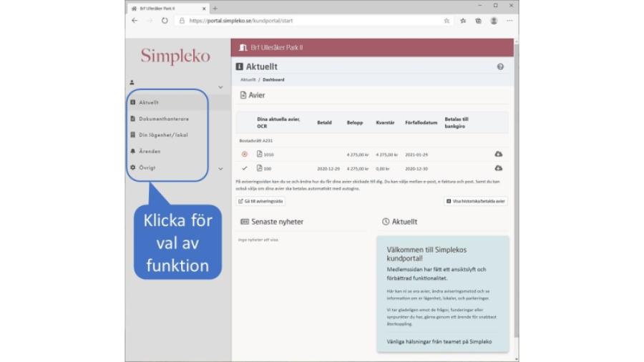Click the Aktuellt breadcrumb link
Image resolution: width=644 pixels, height=362 pixels.
(x=248, y=79)
